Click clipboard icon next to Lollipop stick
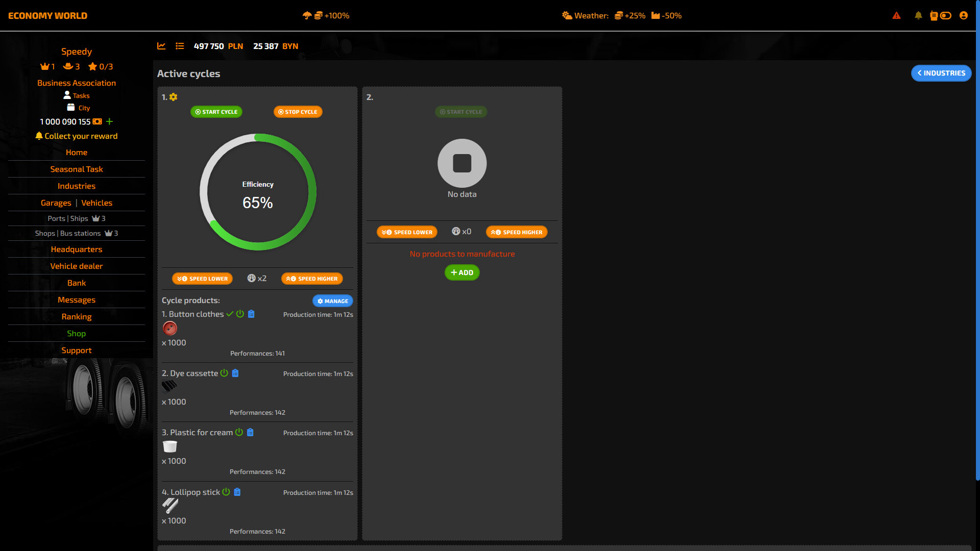 coord(237,492)
